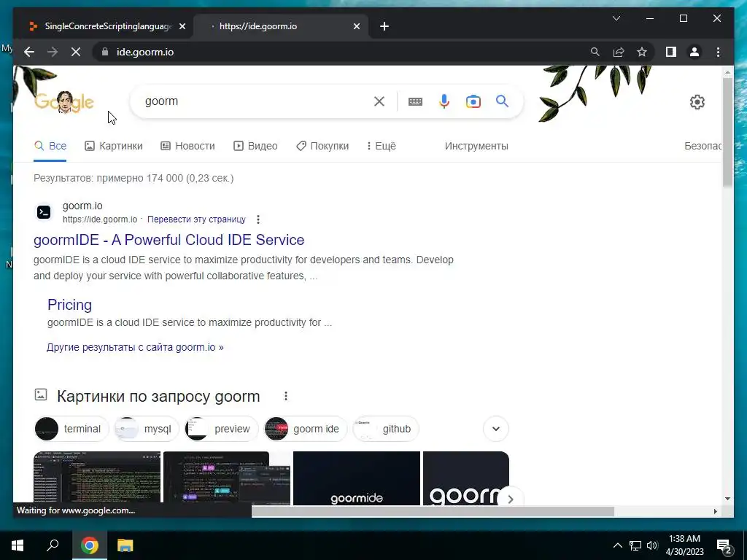This screenshot has height=560, width=747.
Task: Click the padlock site info icon
Action: (x=105, y=52)
